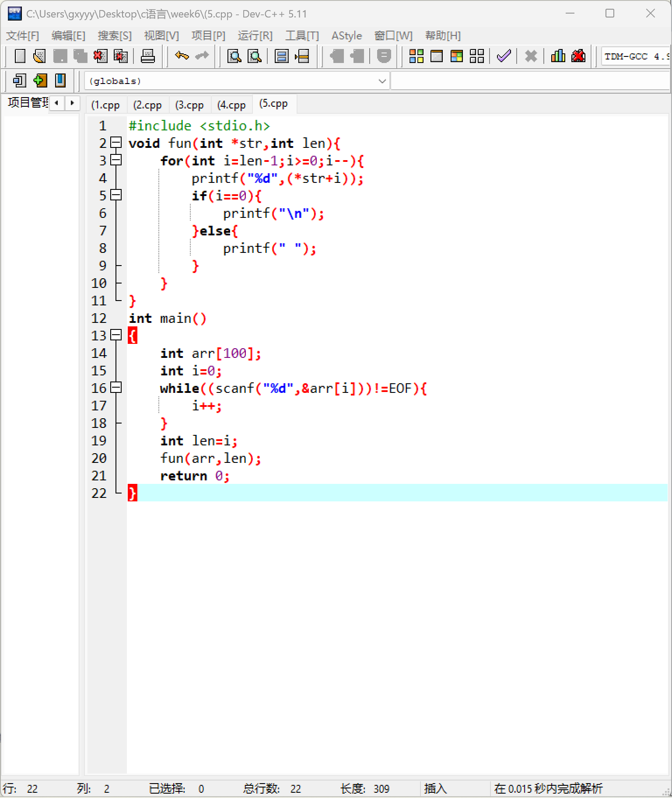Click status text 在 0.015 秒内完成解析
Viewport: 672px width, 798px height.
(x=548, y=788)
